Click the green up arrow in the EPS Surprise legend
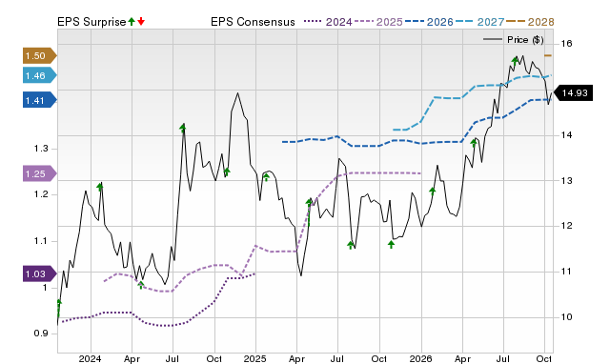610x364 pixels. click(132, 22)
